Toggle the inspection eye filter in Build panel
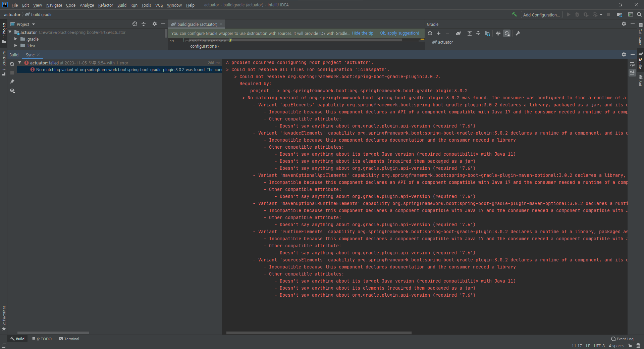Viewport: 644px width, 349px height. click(x=12, y=91)
